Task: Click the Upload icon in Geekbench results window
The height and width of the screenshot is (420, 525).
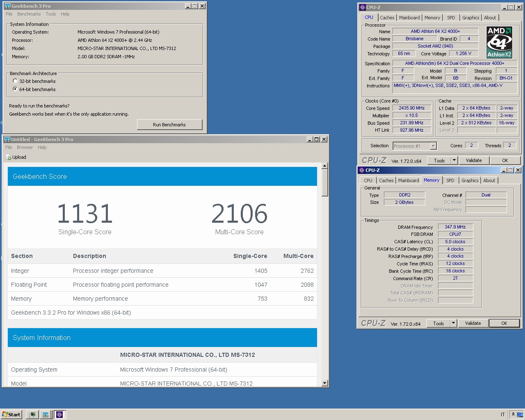Action: (x=8, y=157)
